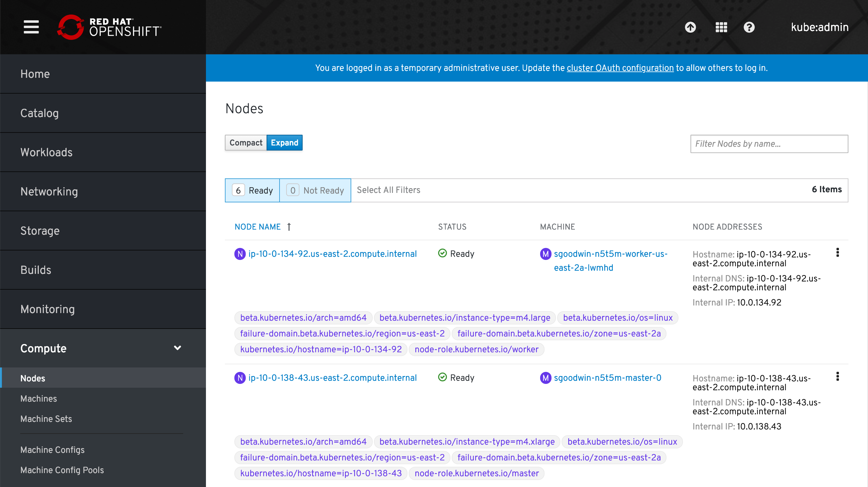Click the hamburger navigation menu icon
This screenshot has width=868, height=487.
pyautogui.click(x=31, y=27)
